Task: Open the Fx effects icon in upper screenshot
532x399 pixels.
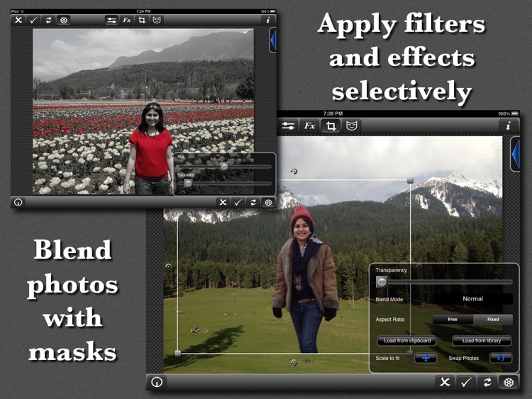Action: [126, 21]
